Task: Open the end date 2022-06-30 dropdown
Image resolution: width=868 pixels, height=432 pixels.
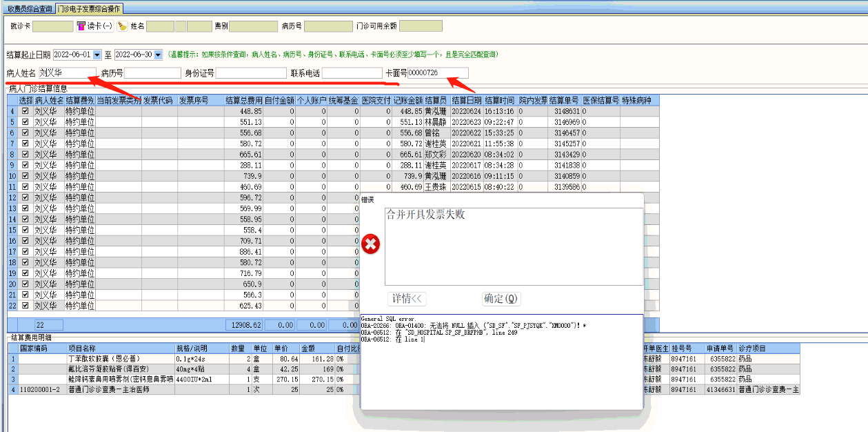Action: click(159, 55)
